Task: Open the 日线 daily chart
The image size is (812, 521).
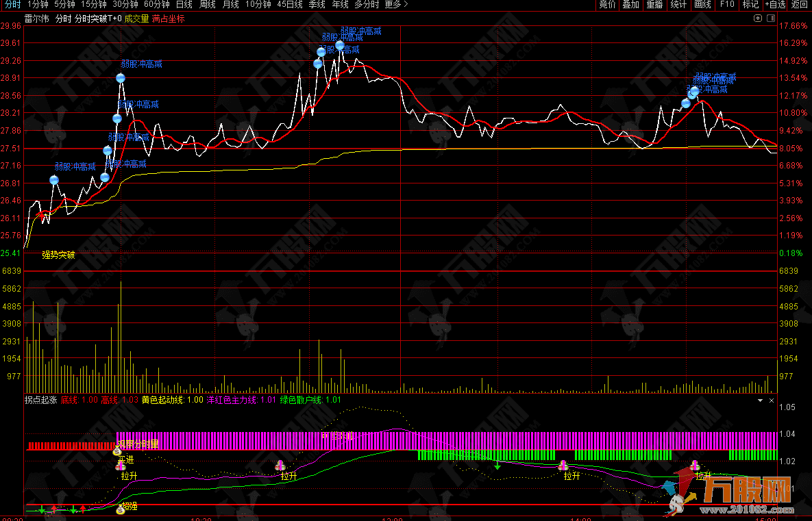Action: click(x=184, y=5)
